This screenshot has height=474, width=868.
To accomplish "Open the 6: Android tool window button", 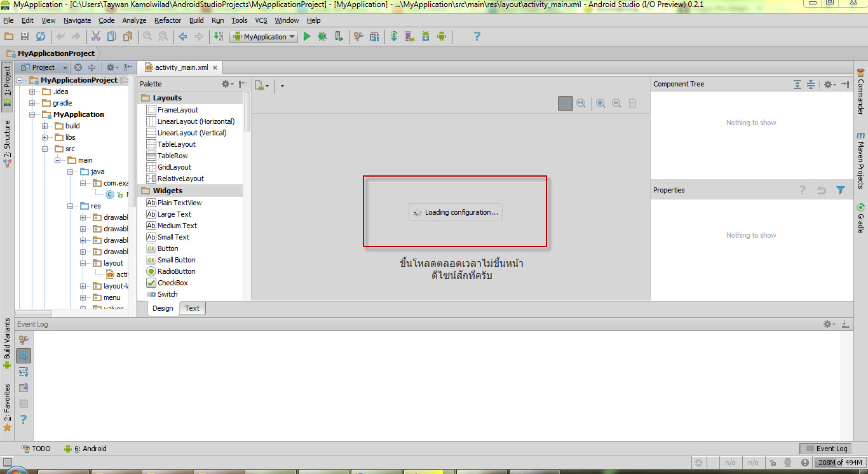I will (85, 449).
